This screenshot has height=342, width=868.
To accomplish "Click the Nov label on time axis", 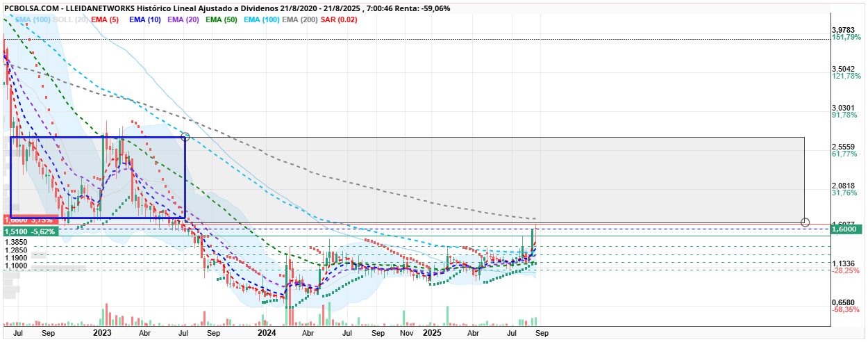I will click(x=407, y=334).
